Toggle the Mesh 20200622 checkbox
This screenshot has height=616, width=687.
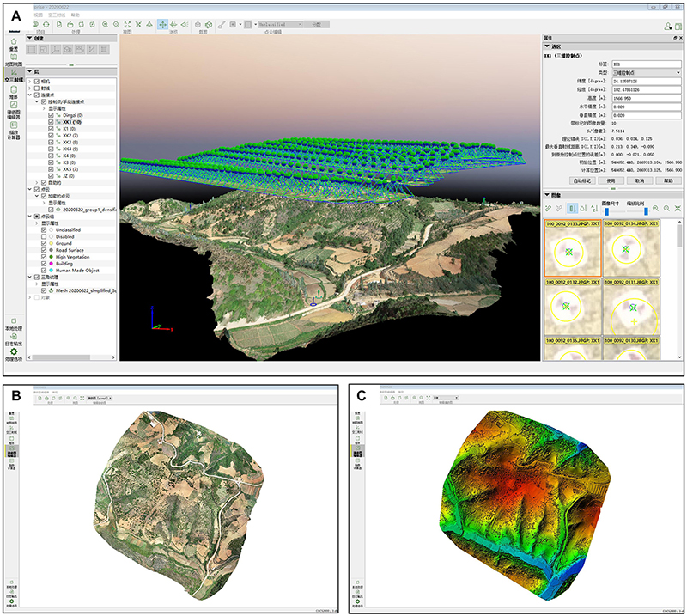pos(44,290)
